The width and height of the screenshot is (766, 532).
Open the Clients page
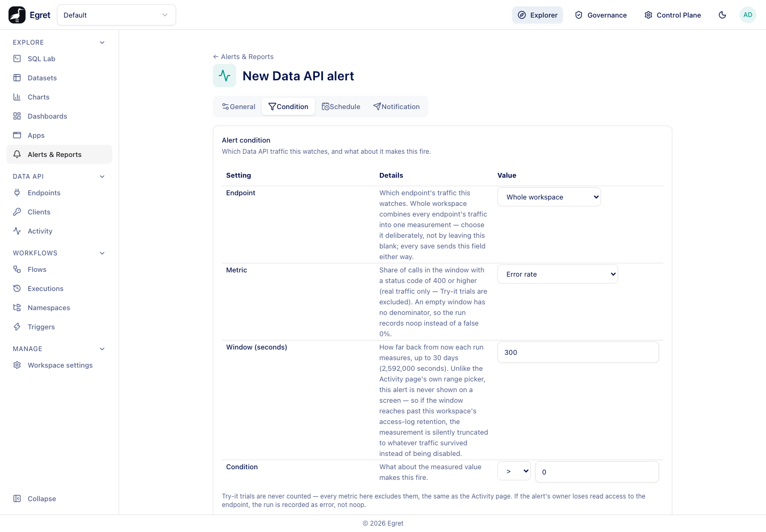(x=59, y=212)
